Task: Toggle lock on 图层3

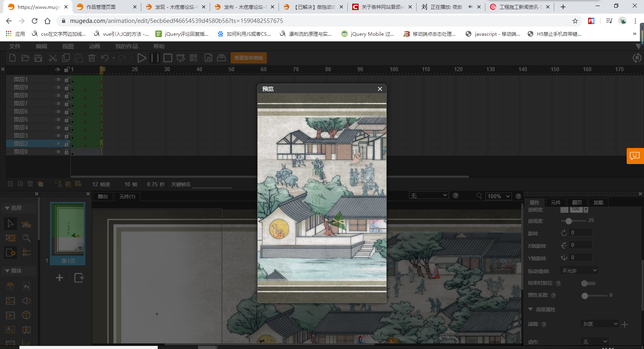Action: point(67,135)
